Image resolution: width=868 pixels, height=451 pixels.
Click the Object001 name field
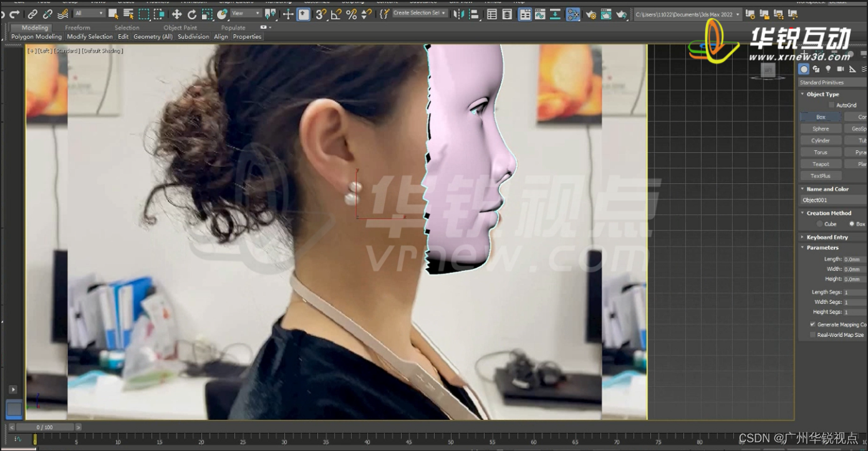(x=834, y=200)
